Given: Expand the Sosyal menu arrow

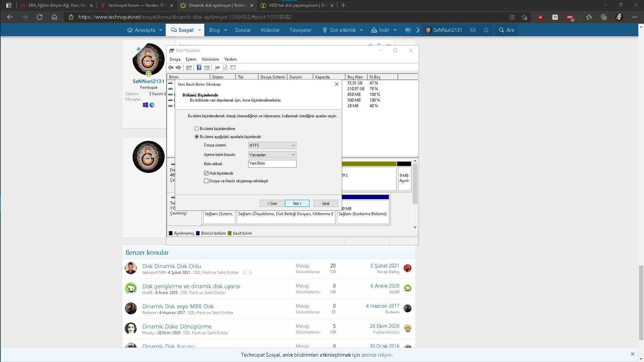Looking at the screenshot, I should coord(199,30).
